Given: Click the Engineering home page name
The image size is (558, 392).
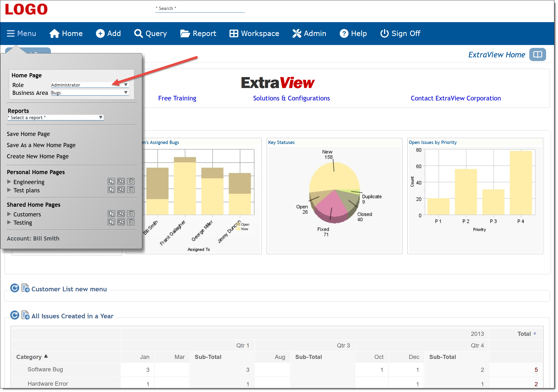Looking at the screenshot, I should [x=29, y=182].
